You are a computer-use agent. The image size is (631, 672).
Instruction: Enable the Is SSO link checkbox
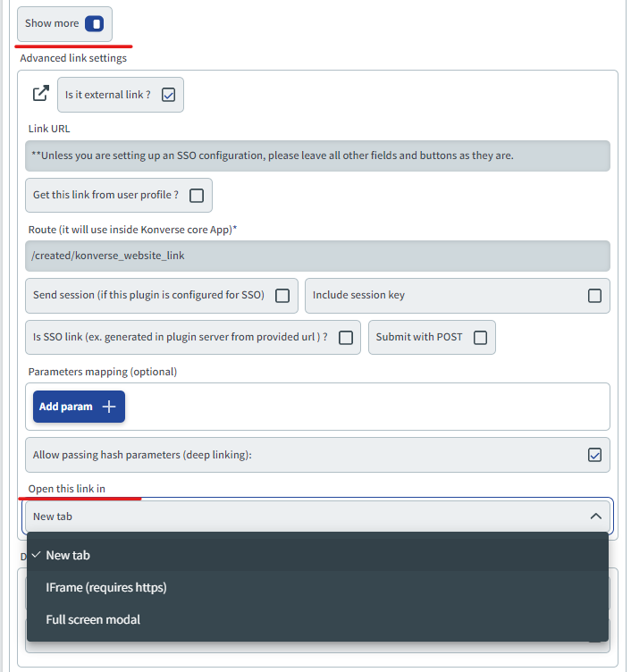(346, 337)
